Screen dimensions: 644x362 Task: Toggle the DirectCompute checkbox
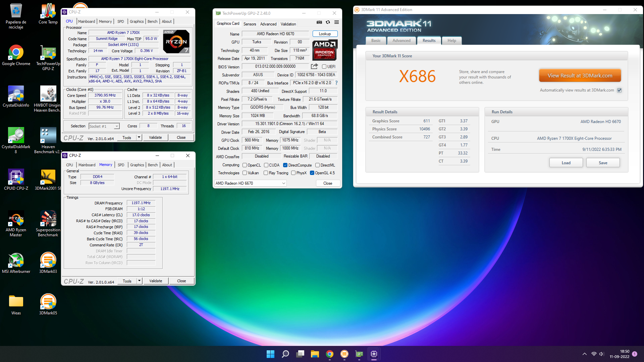point(285,165)
